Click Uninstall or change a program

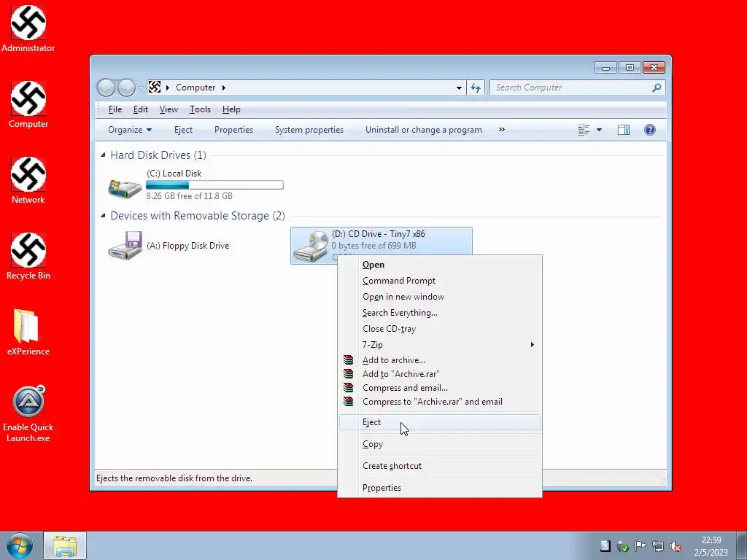[x=424, y=130]
